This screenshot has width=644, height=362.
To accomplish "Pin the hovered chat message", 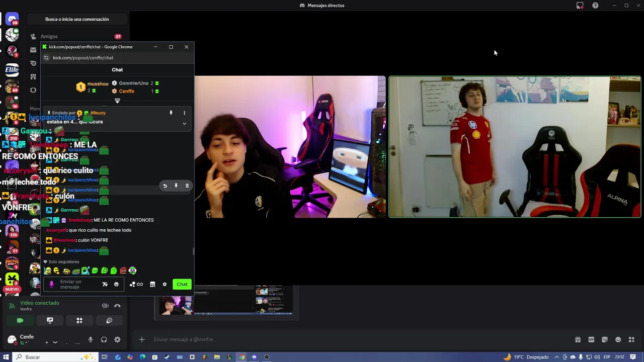I will (x=176, y=186).
